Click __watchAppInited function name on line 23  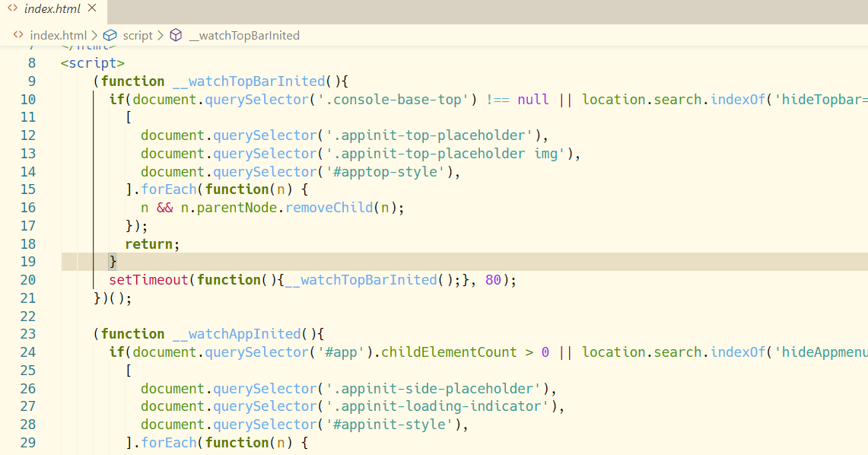point(237,334)
